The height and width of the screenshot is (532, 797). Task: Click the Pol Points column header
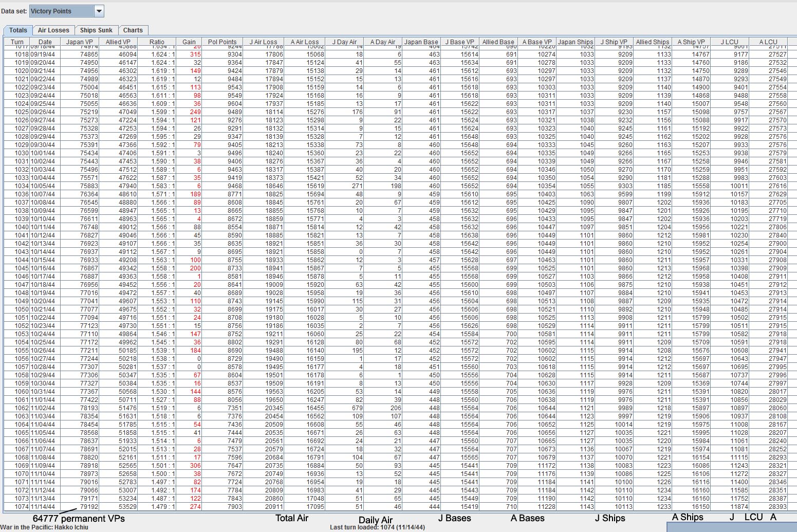click(x=221, y=42)
